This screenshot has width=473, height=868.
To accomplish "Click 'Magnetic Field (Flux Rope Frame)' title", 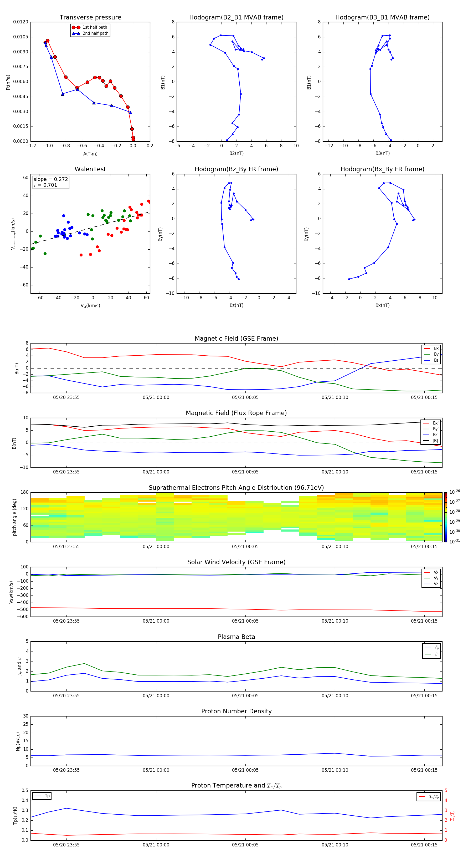I will 236,413.
